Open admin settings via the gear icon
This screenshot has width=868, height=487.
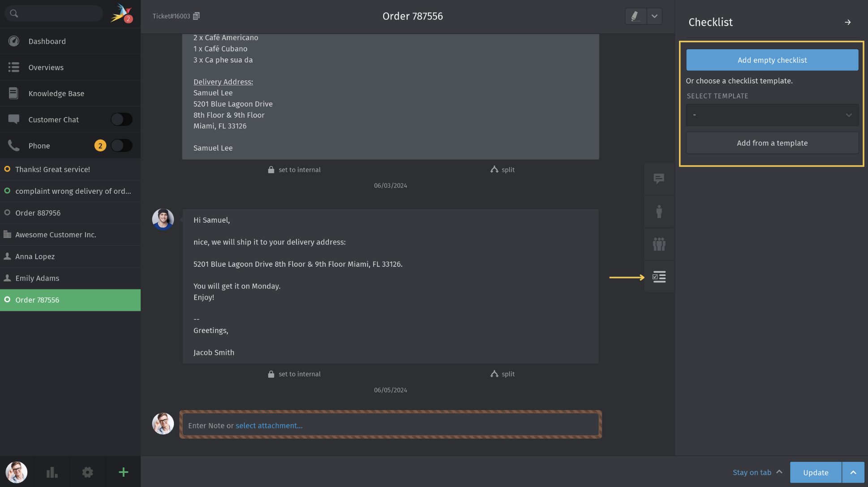pyautogui.click(x=87, y=472)
